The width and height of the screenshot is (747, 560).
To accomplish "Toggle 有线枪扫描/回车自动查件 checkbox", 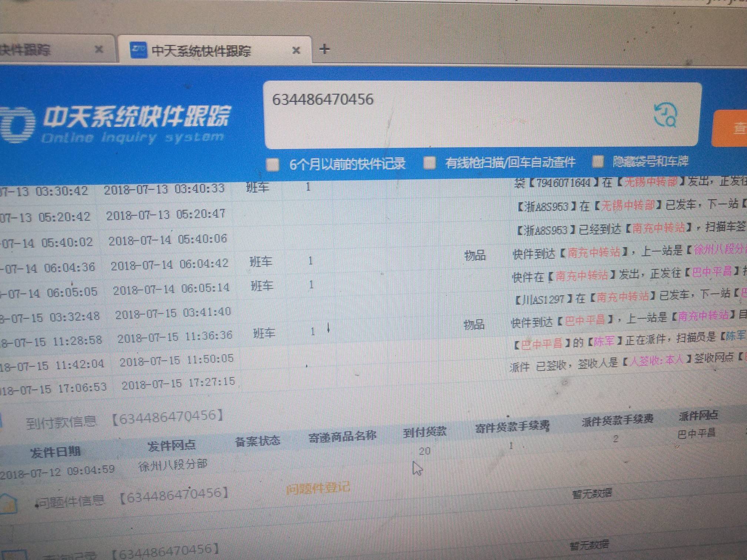I will click(430, 162).
